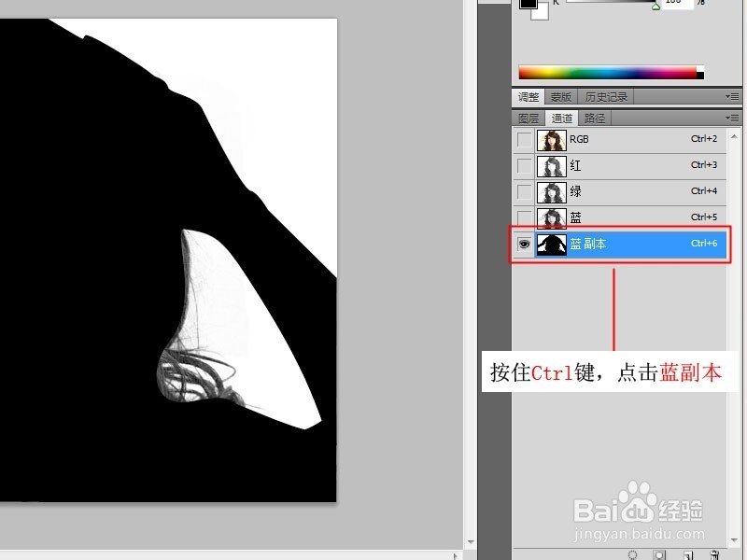Click the RGB channel thumbnail
Viewport: 747px width, 560px height.
click(552, 140)
